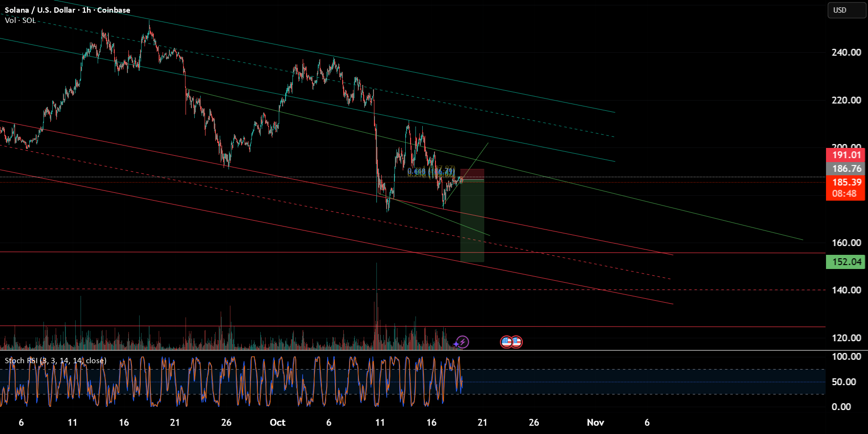This screenshot has width=868, height=434.
Task: Click the Vol · SOL indicator label
Action: (x=20, y=21)
